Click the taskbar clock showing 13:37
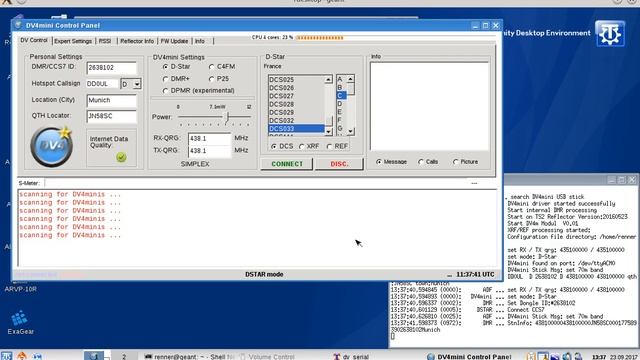This screenshot has width=640, height=360. click(x=598, y=357)
